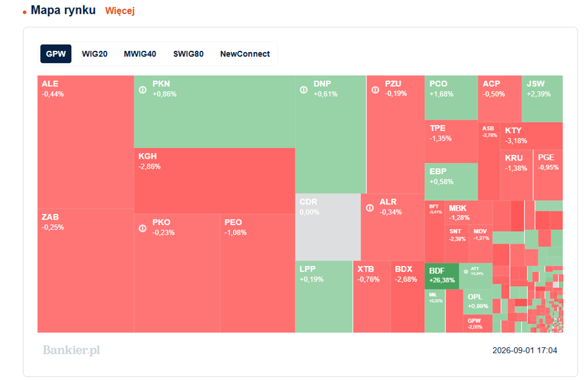Switch to the MWIG40 tab
This screenshot has height=380, width=588.
tap(140, 54)
